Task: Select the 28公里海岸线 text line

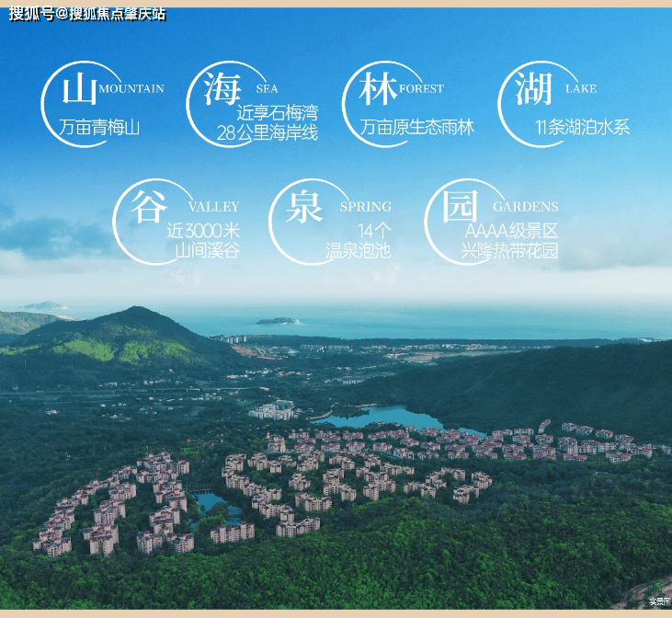Action: point(267,133)
